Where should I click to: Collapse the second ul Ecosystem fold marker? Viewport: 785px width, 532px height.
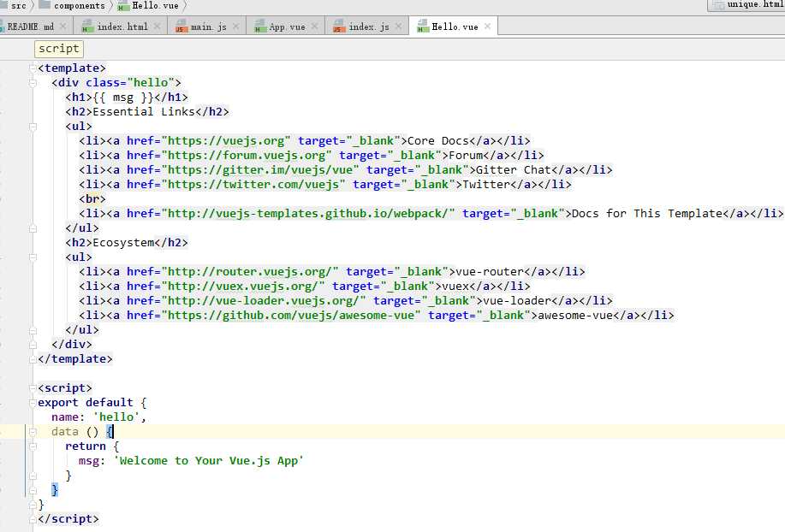(33, 257)
